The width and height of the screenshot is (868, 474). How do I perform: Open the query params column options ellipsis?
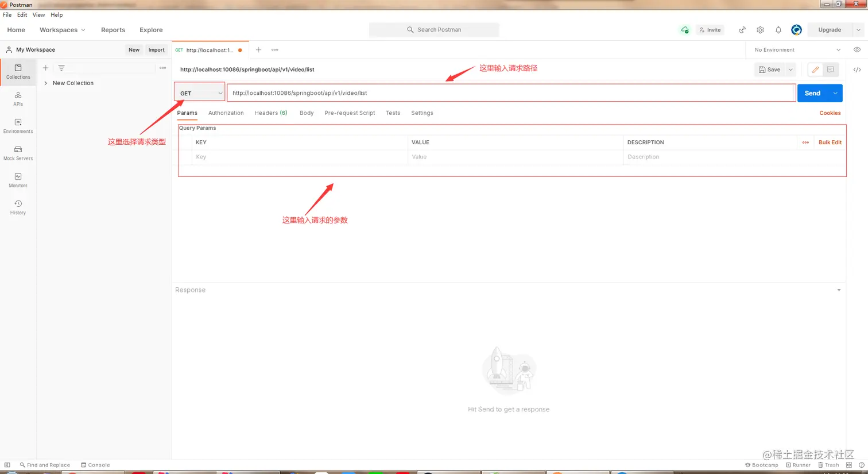point(805,142)
